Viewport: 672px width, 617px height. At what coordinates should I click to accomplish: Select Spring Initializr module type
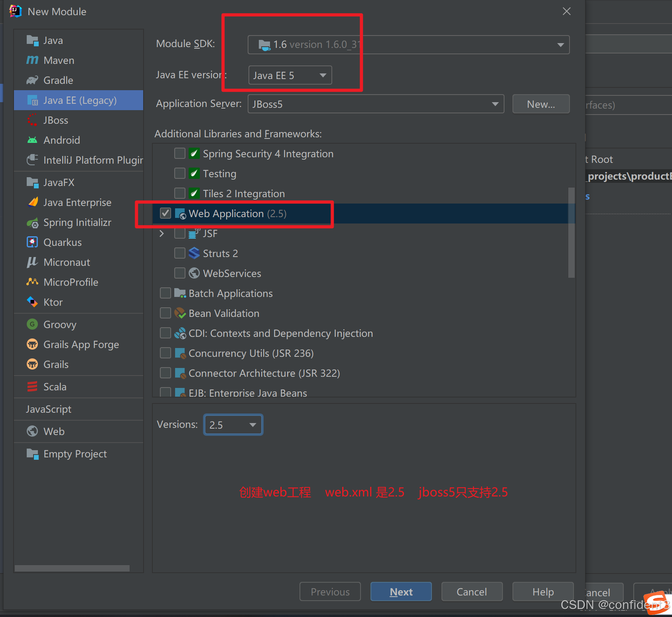click(x=79, y=222)
